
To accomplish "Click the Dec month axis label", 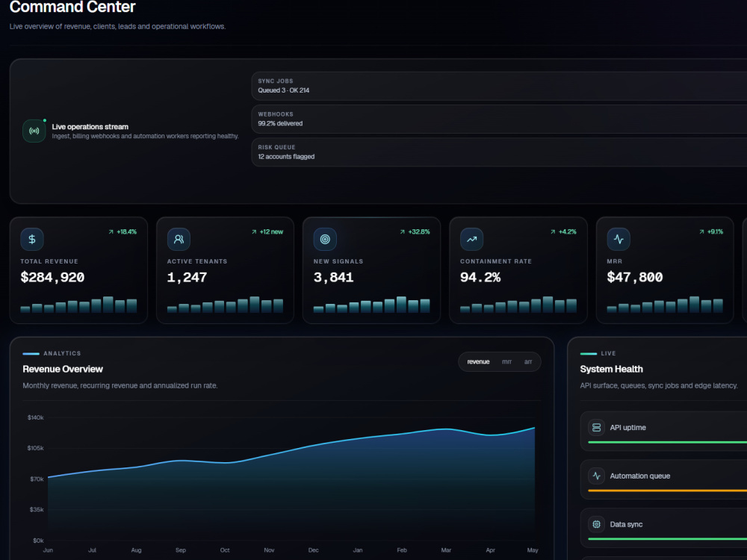I will coord(314,550).
